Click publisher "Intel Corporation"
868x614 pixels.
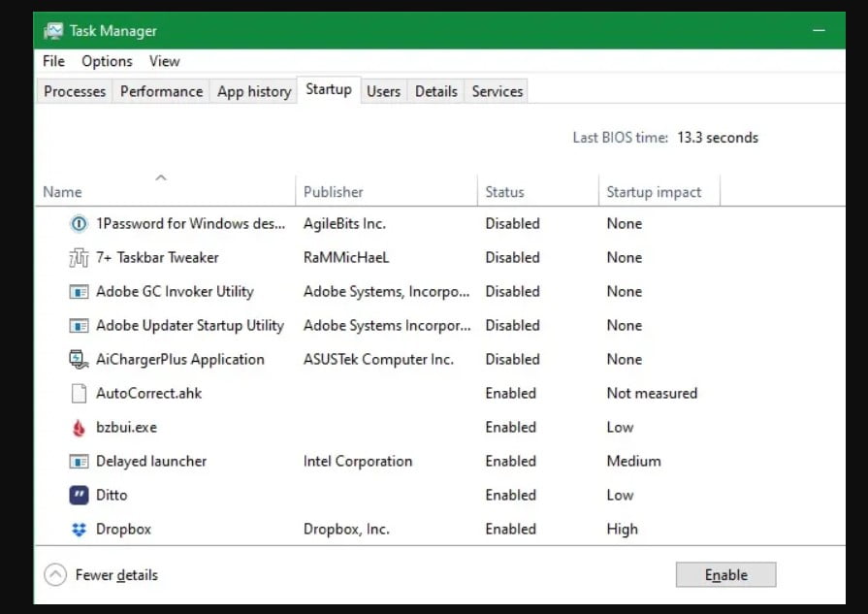(x=358, y=461)
